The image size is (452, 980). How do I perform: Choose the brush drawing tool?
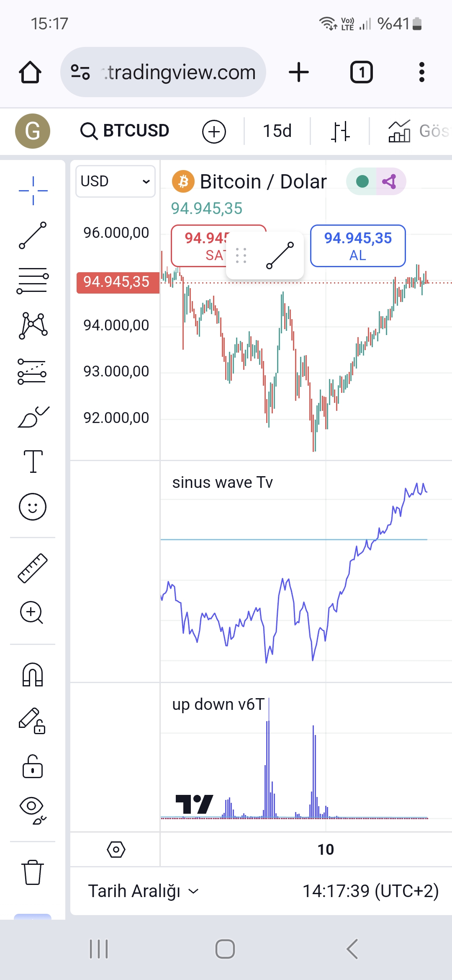(33, 417)
